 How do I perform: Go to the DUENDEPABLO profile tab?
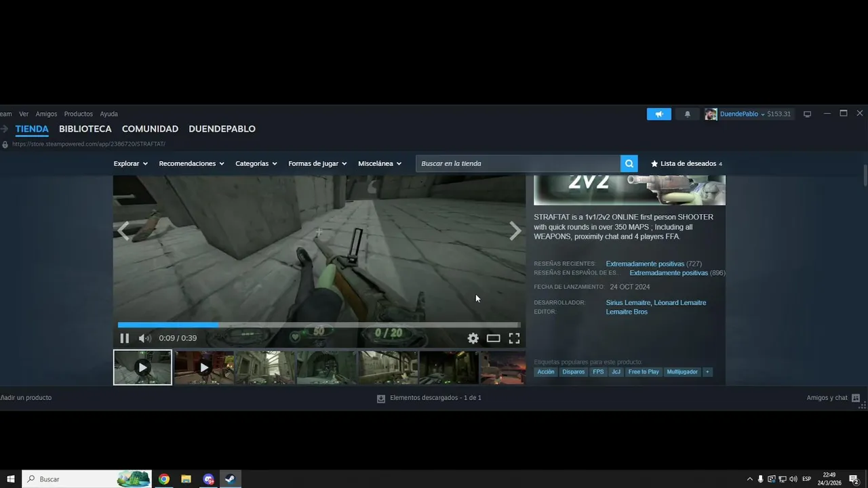(222, 129)
